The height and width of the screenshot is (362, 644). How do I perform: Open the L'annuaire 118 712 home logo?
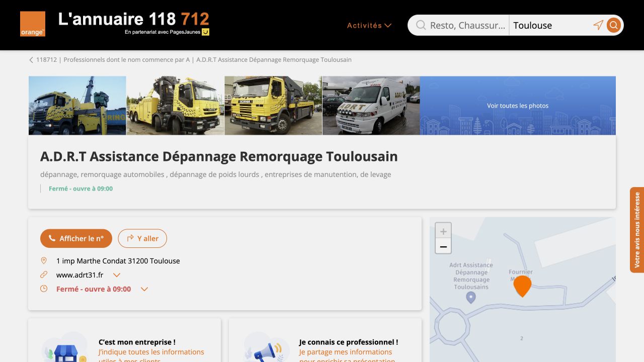pyautogui.click(x=134, y=24)
